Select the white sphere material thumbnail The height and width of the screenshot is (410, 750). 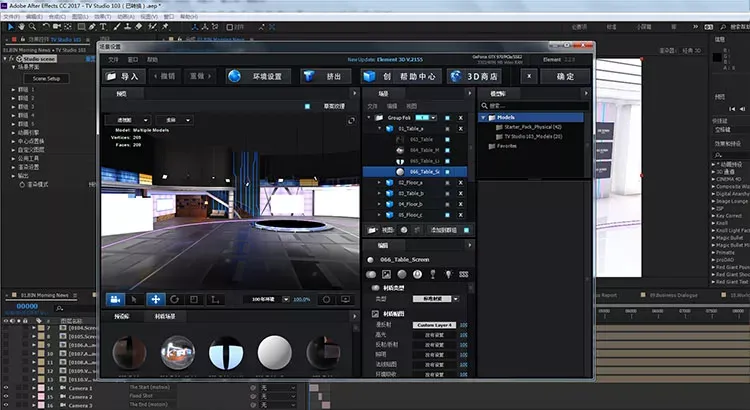click(x=274, y=353)
